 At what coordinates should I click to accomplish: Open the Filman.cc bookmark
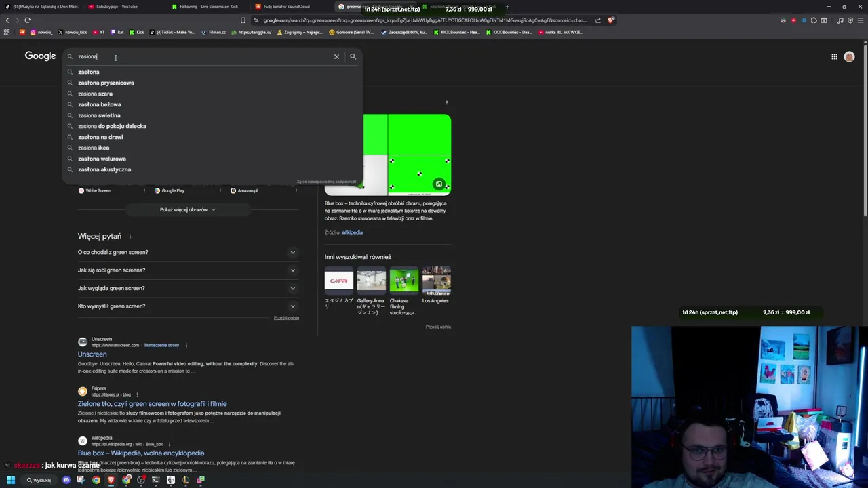tap(214, 32)
